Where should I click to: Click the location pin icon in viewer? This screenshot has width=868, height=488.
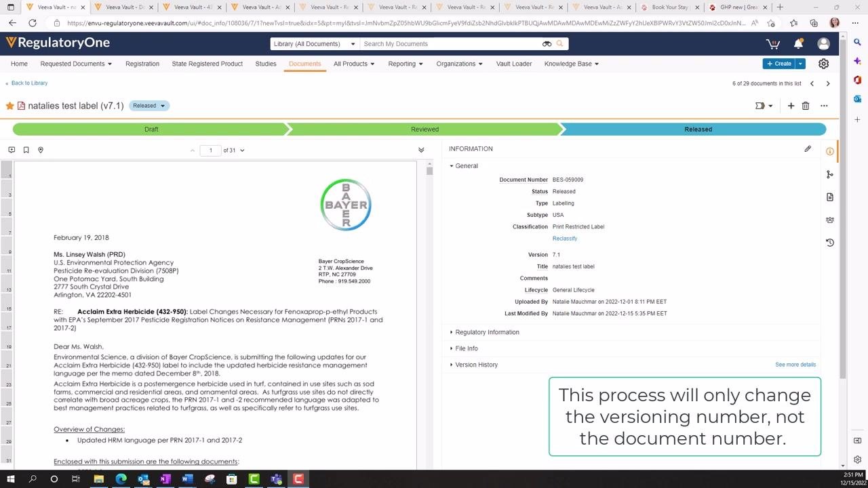click(40, 150)
